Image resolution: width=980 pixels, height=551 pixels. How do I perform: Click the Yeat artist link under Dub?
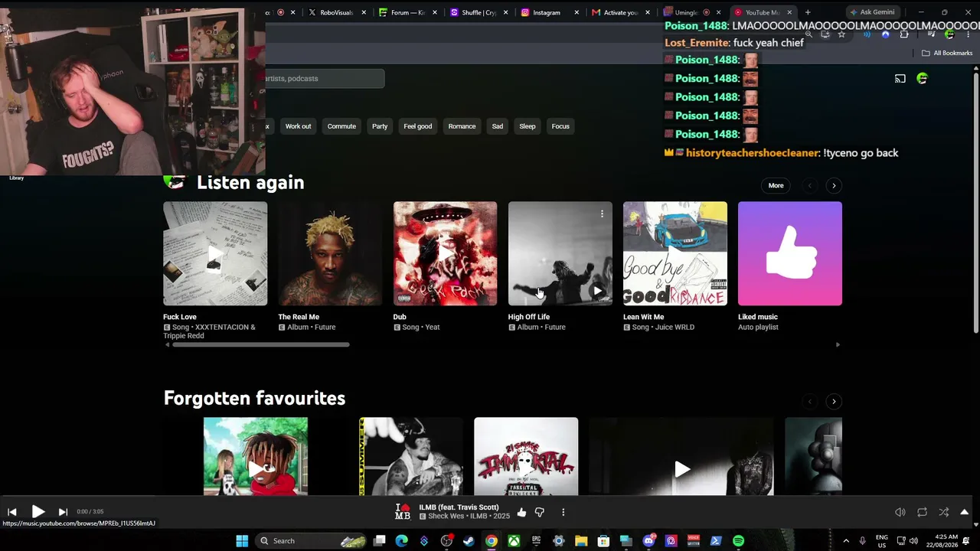point(432,327)
